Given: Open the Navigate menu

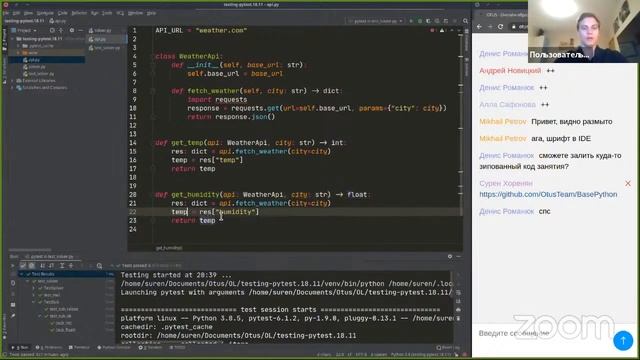Looking at the screenshot, I should tap(45, 13).
